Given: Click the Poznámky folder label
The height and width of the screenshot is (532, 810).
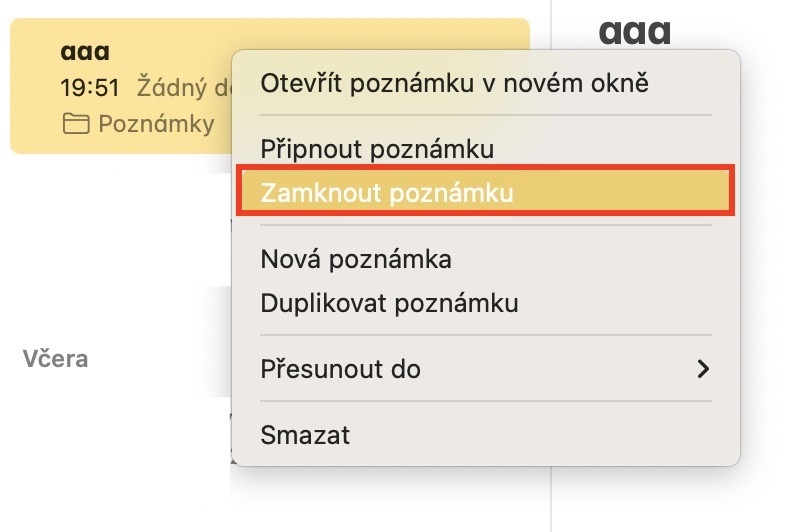Looking at the screenshot, I should pyautogui.click(x=156, y=124).
